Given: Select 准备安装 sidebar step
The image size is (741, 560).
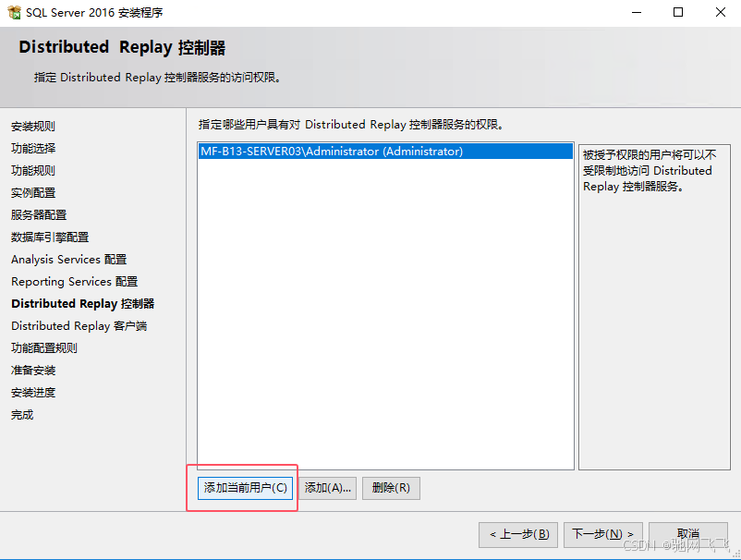Looking at the screenshot, I should pyautogui.click(x=33, y=371).
